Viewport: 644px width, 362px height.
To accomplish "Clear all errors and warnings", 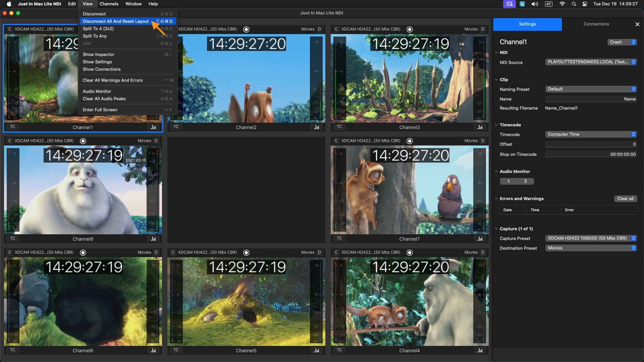I will (625, 199).
